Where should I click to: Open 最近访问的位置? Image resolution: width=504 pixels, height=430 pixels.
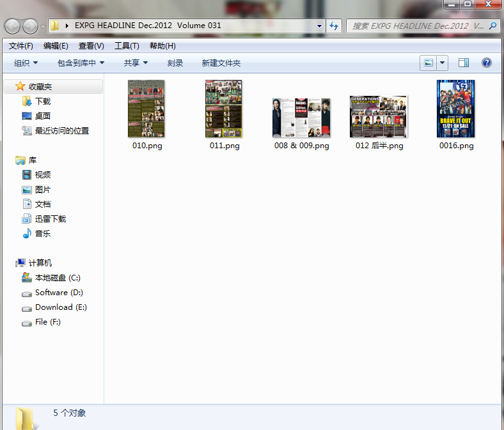pos(62,131)
